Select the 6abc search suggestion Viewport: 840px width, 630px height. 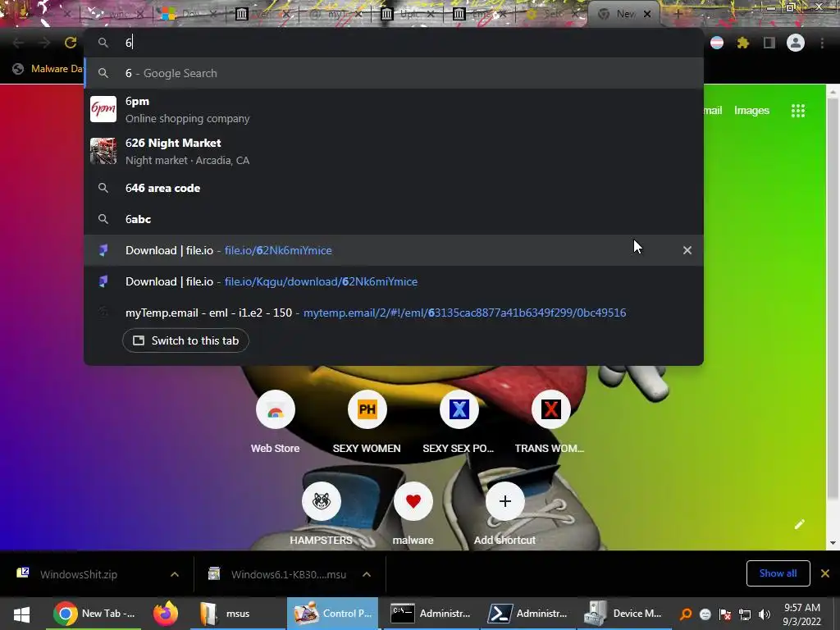click(x=394, y=219)
